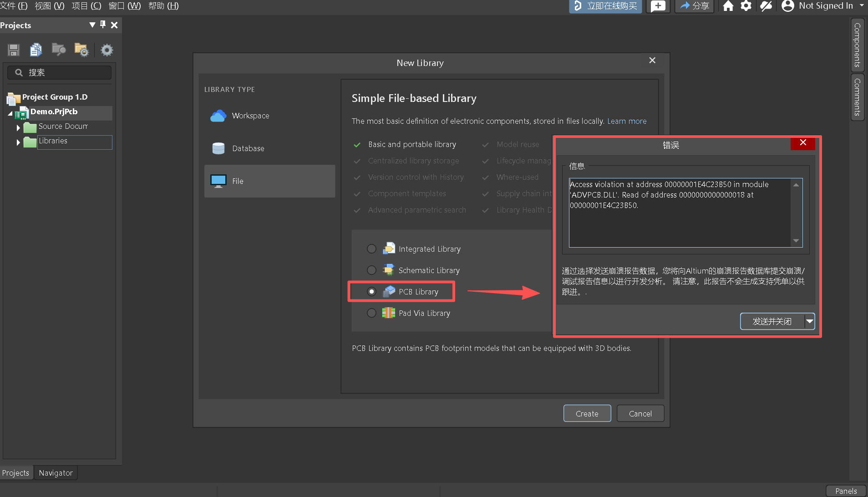Viewport: 868px width, 497px height.
Task: Select Integrated Library radio button
Action: (x=371, y=249)
